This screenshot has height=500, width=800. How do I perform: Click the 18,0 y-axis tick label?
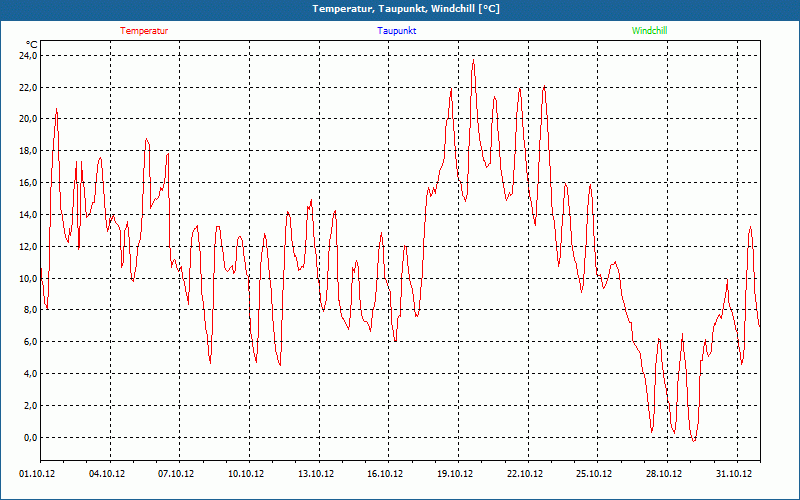(27, 151)
